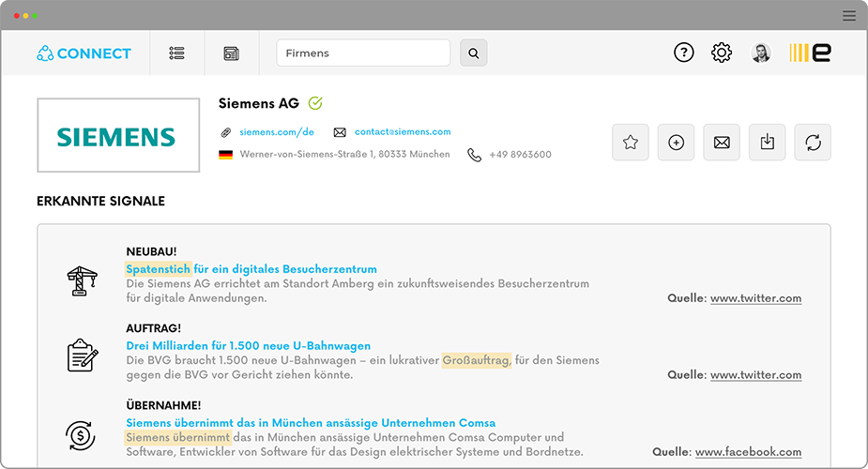Click the ERKANNTE SIGNALE heading
The width and height of the screenshot is (868, 469).
point(100,202)
